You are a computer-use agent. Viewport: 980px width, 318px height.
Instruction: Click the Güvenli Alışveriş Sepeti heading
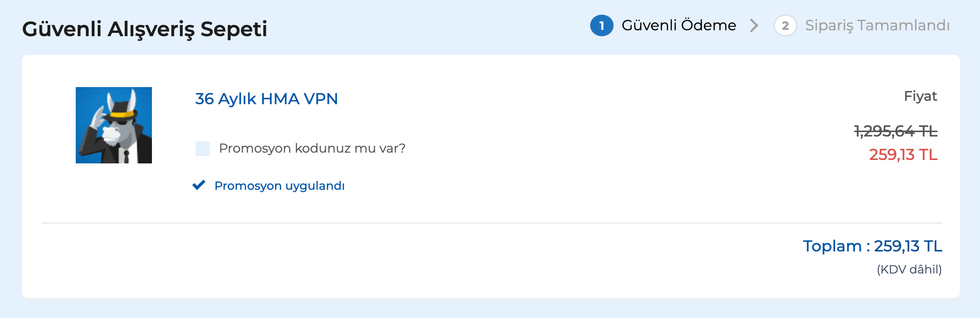pos(145,29)
